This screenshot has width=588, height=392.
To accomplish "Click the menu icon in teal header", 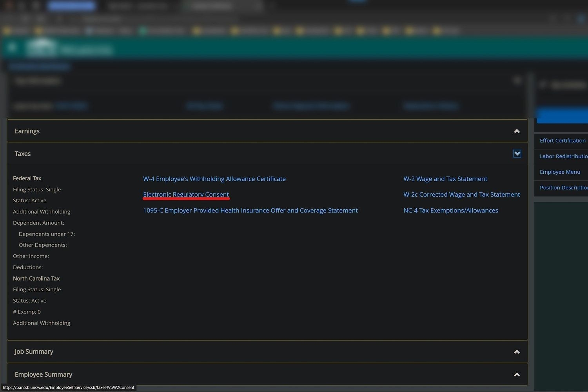I will (12, 47).
